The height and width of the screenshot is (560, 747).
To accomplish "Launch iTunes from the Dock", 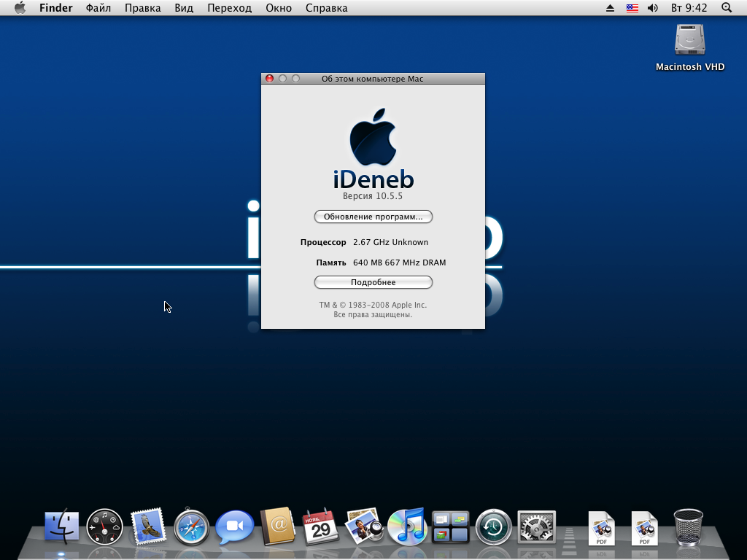I will click(407, 526).
